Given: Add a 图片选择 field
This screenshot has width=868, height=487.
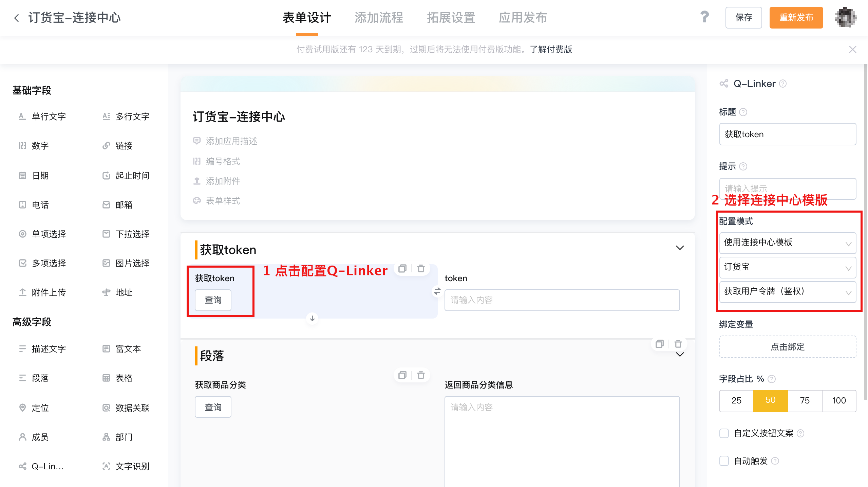Looking at the screenshot, I should [126, 263].
